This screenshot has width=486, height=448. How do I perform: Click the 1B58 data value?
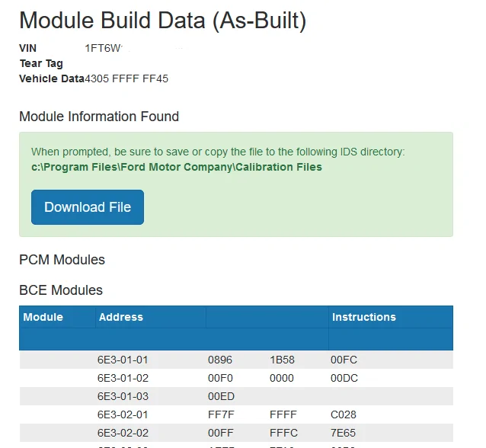pos(282,360)
